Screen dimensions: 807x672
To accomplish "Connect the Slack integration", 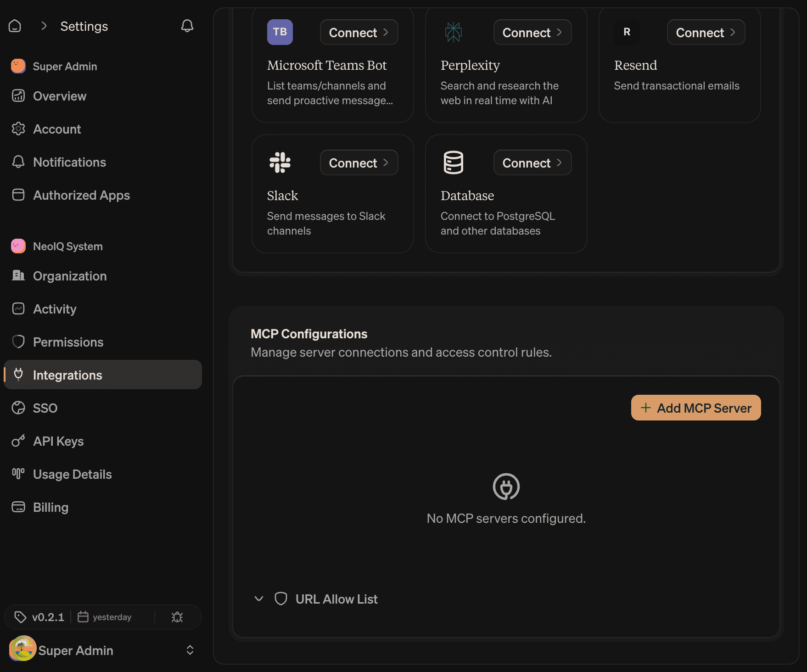I will click(359, 162).
